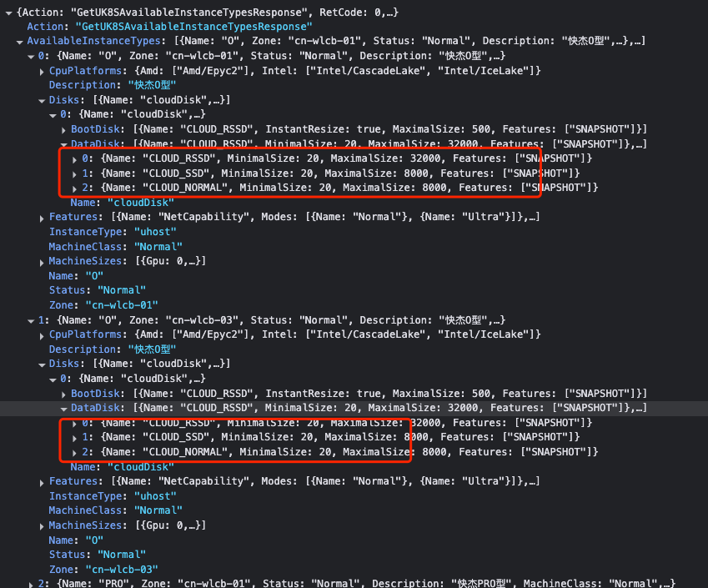The image size is (708, 588).
Task: Click Name "O" property in cn-wlcb-03 entry
Action: [76, 540]
